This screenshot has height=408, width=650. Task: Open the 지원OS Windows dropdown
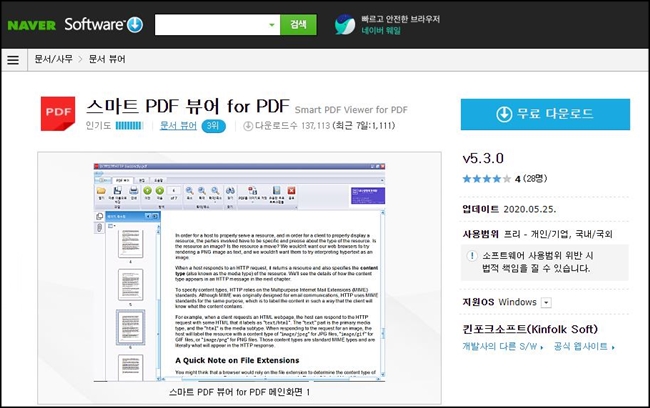point(546,303)
